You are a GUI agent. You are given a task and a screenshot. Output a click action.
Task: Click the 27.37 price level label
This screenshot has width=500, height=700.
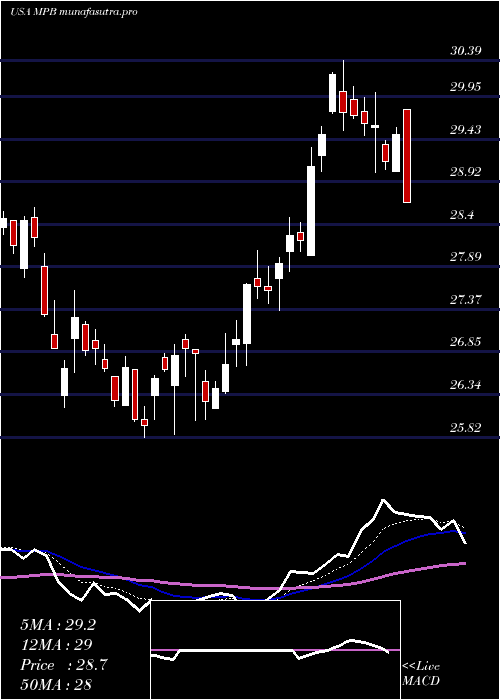pos(465,300)
